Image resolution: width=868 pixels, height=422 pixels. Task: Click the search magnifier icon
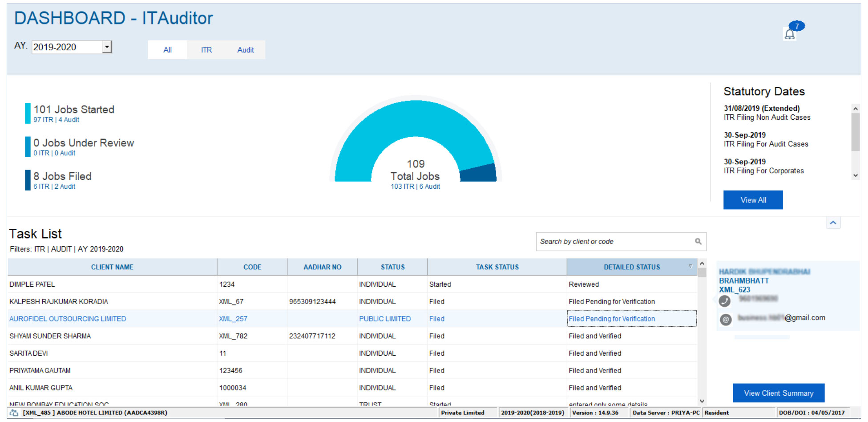tap(698, 241)
